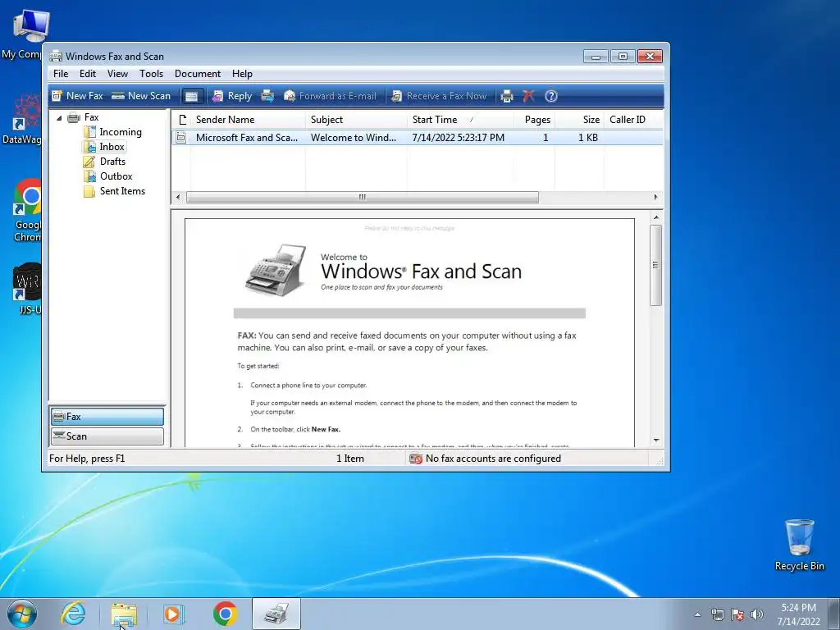Click preview pane scroll up arrow

pos(656,217)
